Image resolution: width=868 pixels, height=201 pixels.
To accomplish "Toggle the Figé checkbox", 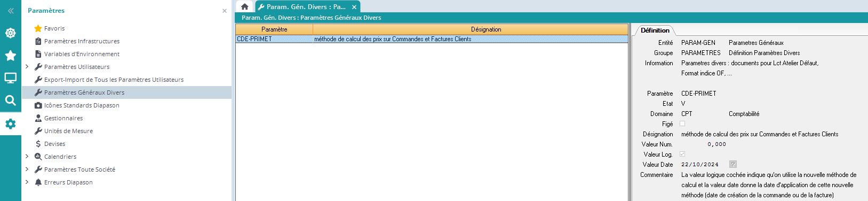I will (682, 123).
